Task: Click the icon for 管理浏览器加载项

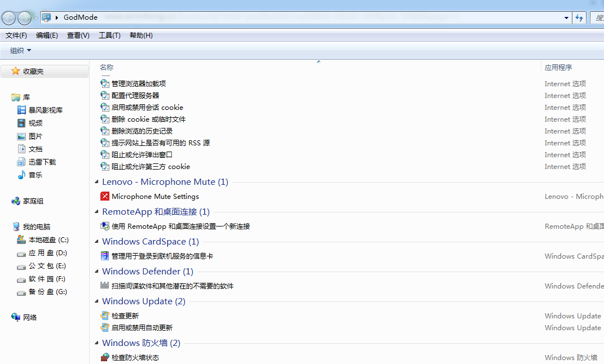Action: pos(105,83)
